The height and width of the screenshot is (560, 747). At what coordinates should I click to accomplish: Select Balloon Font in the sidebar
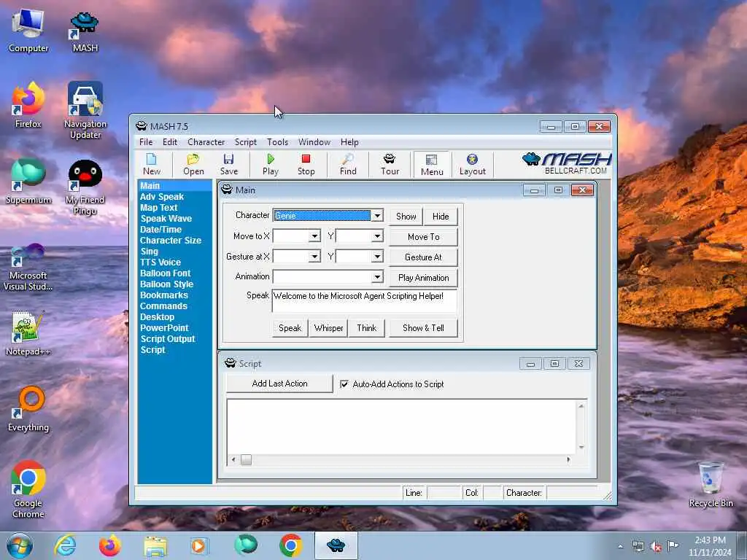(x=165, y=273)
